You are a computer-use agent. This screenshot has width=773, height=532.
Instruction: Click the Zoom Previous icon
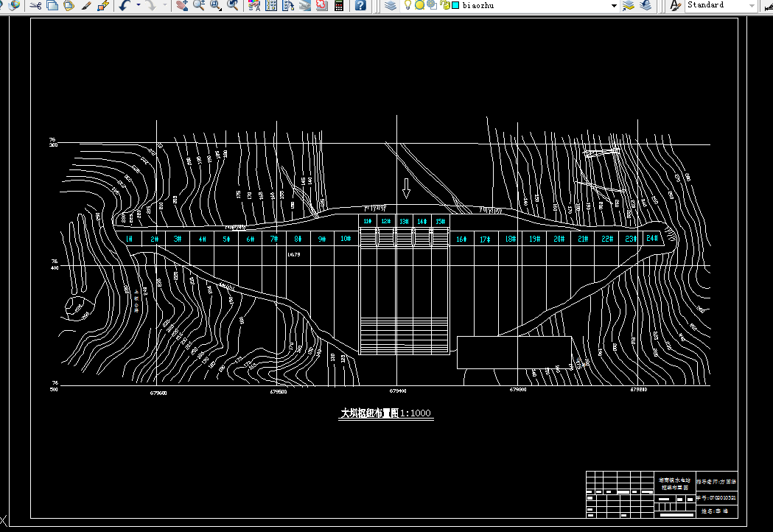point(233,5)
